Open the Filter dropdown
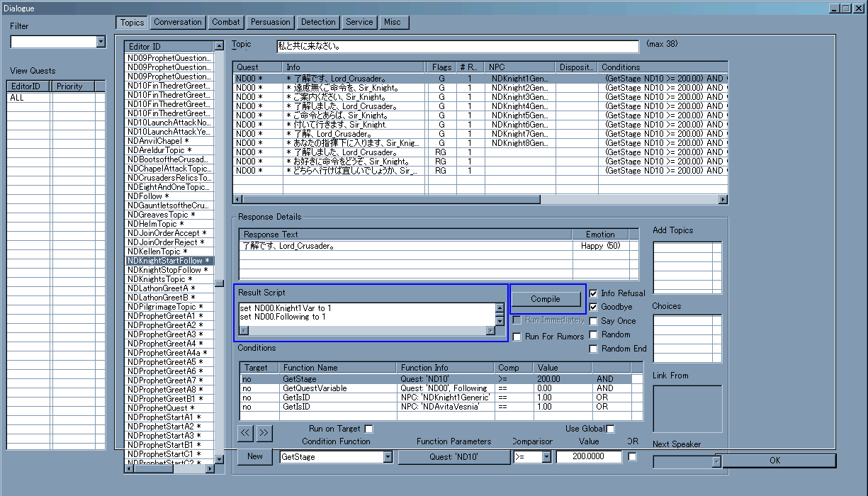Screen dimensions: 868x496 pyautogui.click(x=100, y=43)
